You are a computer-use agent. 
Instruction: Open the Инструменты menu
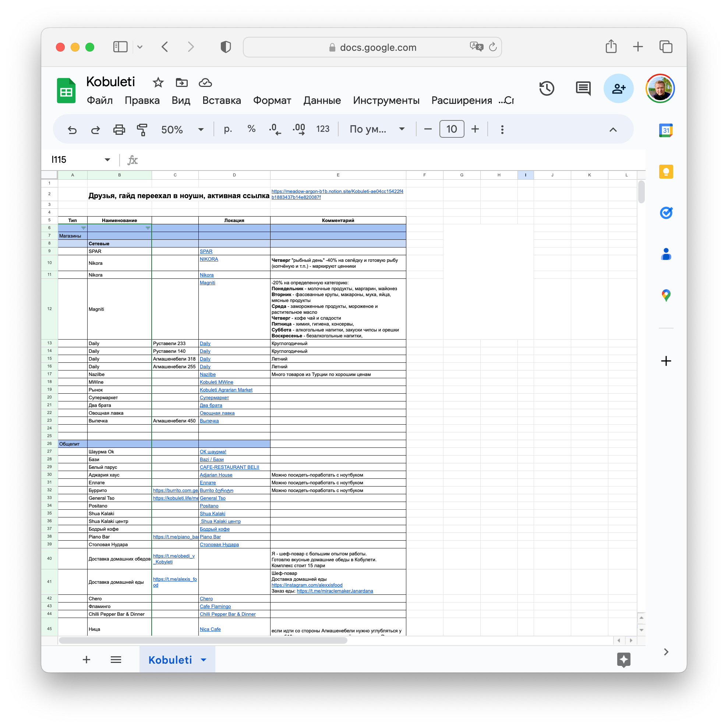coord(386,100)
